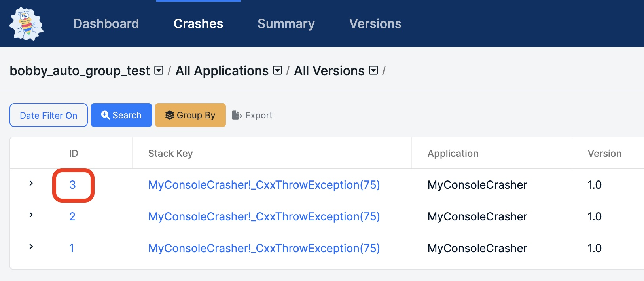Expand the row for crash ID 1
The image size is (644, 281).
pos(31,247)
